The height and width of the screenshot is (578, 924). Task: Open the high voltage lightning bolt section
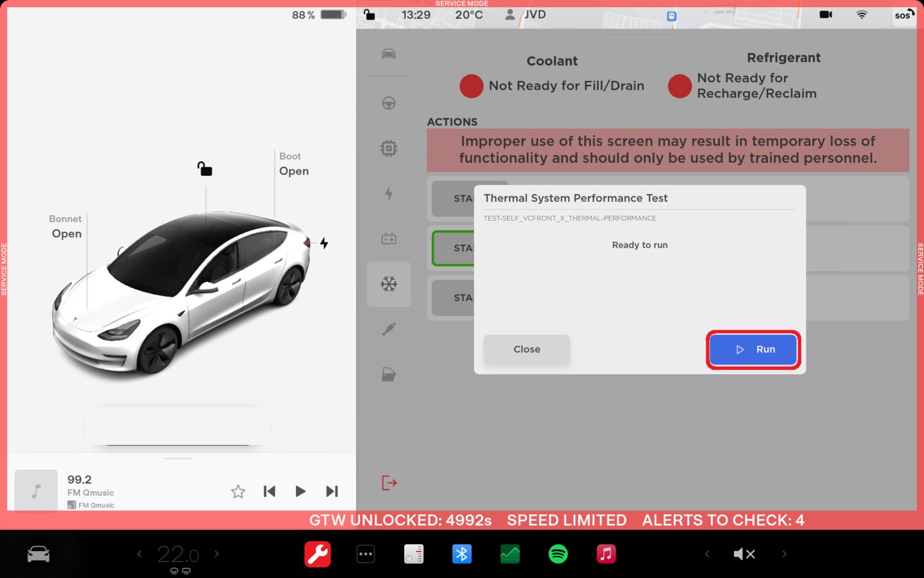point(389,193)
